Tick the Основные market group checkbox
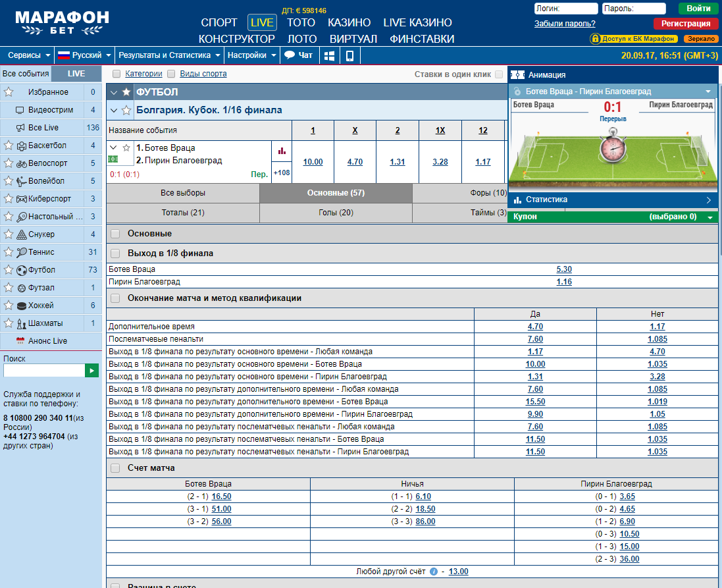Viewport: 722px width, 588px height. click(x=116, y=234)
